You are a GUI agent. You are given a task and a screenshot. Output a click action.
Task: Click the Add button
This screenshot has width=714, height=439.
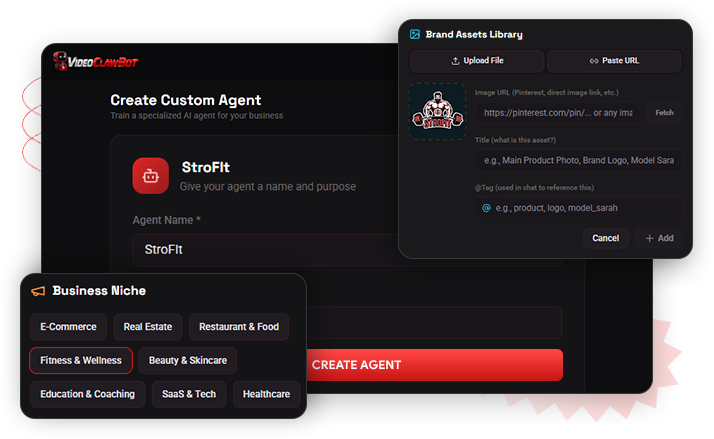pos(659,238)
